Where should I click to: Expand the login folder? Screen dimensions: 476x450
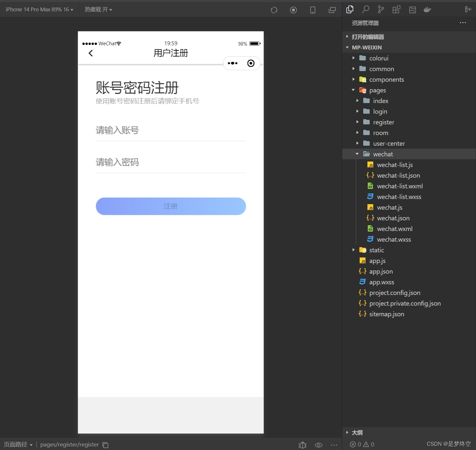point(409,111)
